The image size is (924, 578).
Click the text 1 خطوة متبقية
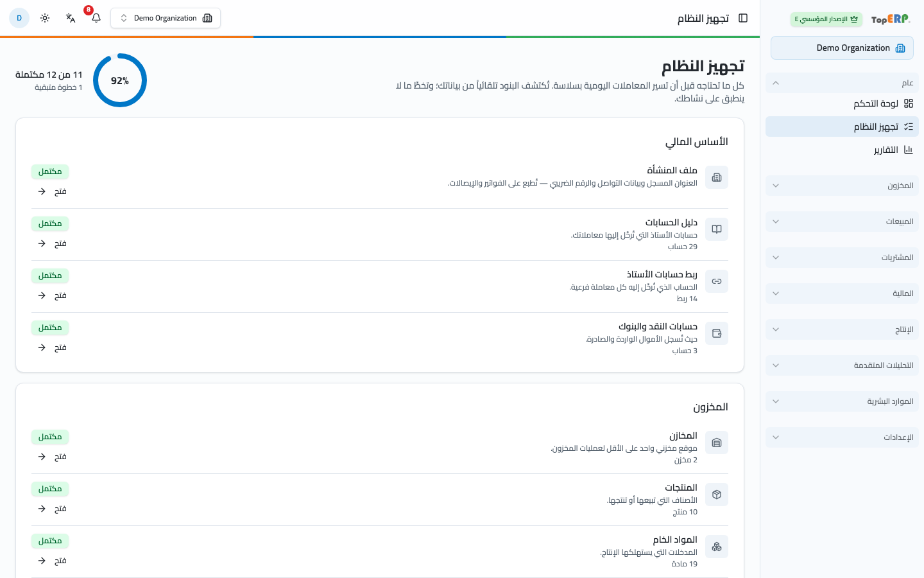click(58, 87)
